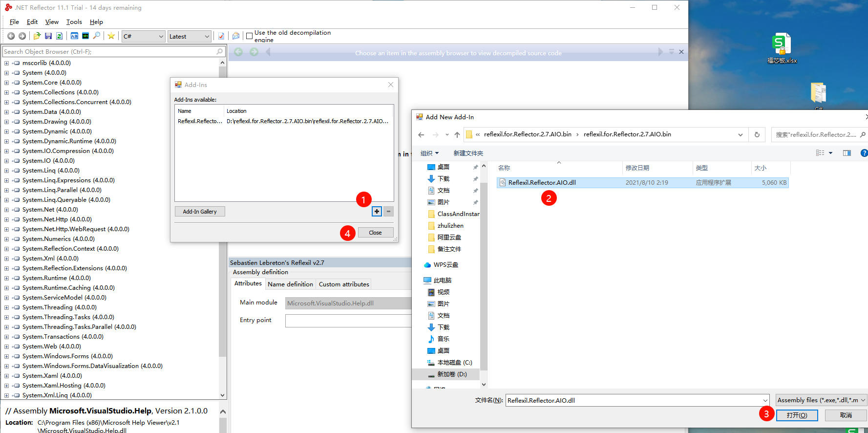Click the 取消 cancel button

click(846, 415)
